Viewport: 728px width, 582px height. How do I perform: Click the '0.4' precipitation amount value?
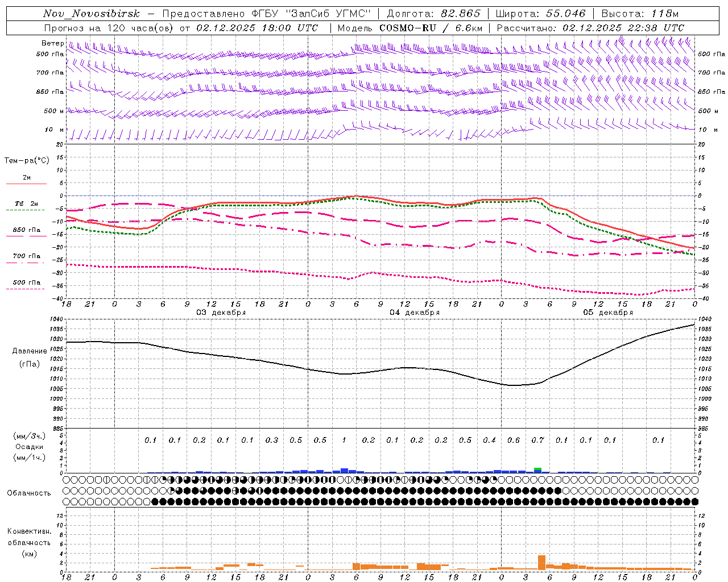489,440
